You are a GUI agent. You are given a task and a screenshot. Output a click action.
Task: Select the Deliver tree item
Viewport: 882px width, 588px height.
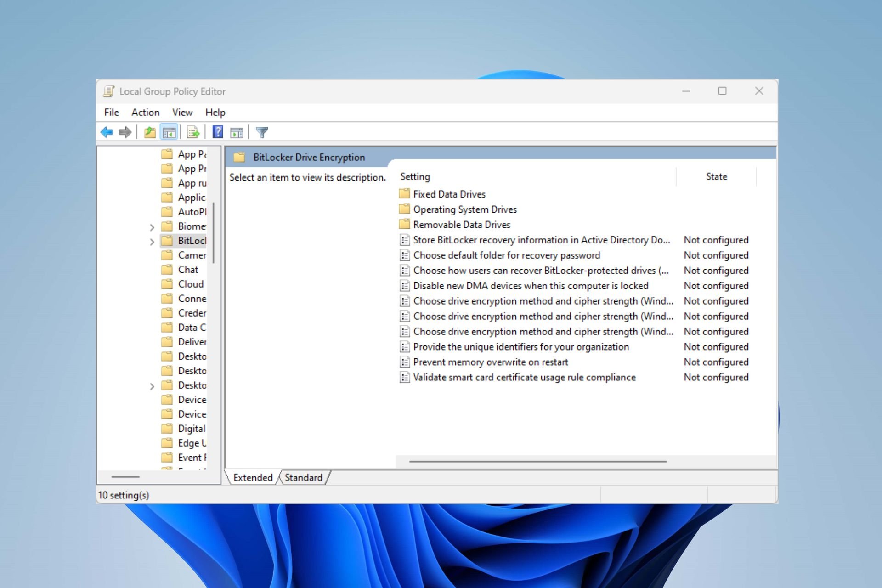pyautogui.click(x=192, y=342)
